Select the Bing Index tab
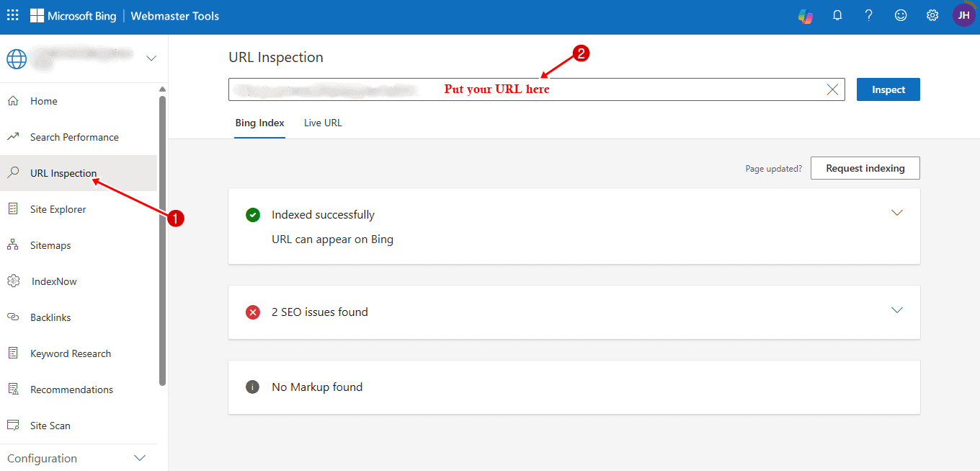Image resolution: width=980 pixels, height=471 pixels. (259, 123)
